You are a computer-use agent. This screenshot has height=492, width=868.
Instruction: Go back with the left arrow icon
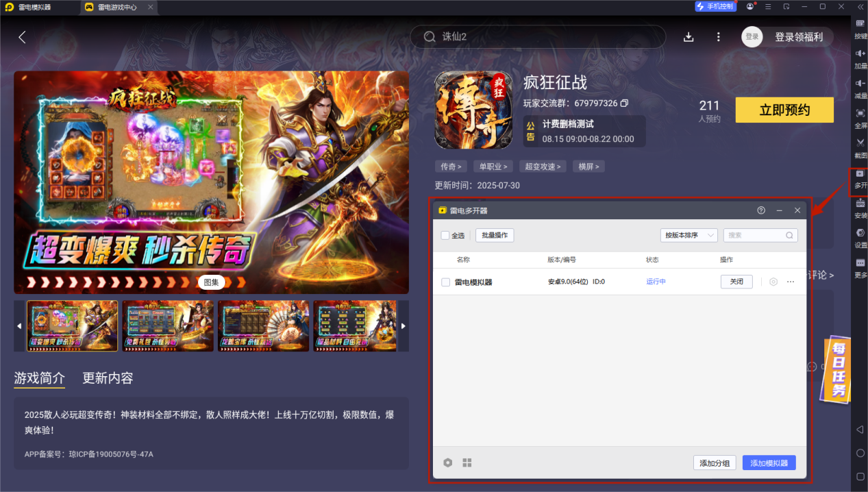coord(22,37)
